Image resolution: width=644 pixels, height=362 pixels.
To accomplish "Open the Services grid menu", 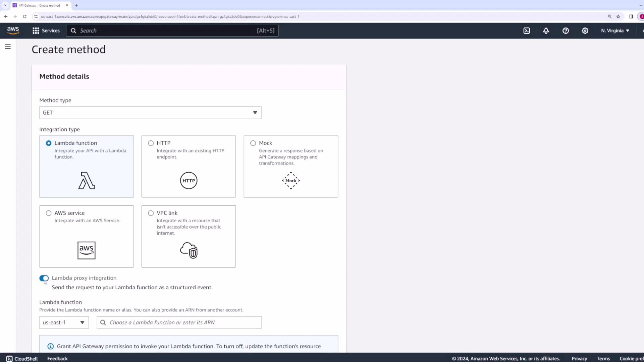I will coord(46,31).
